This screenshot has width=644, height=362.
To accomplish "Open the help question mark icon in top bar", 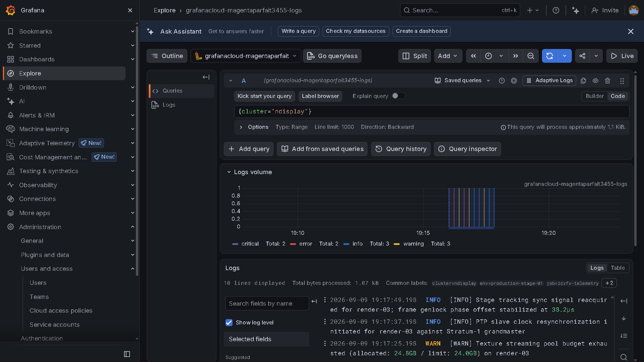I will click(556, 10).
